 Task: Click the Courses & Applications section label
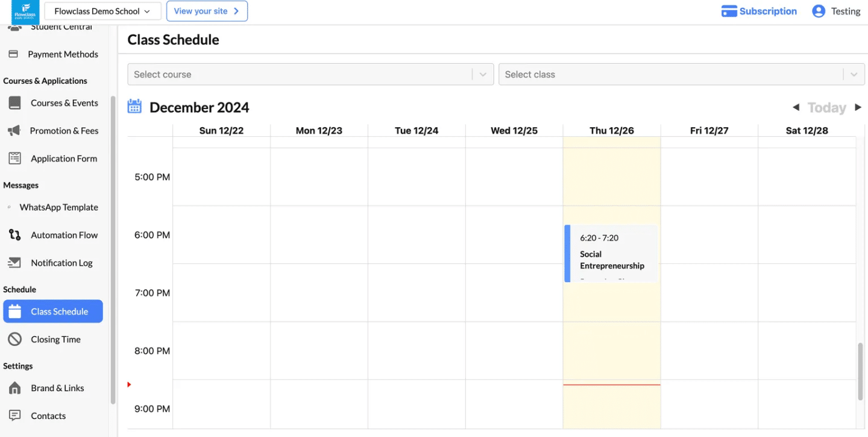[45, 81]
